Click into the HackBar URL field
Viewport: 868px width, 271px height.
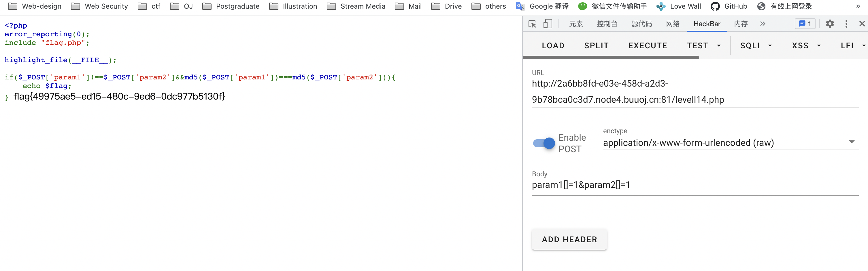click(695, 92)
